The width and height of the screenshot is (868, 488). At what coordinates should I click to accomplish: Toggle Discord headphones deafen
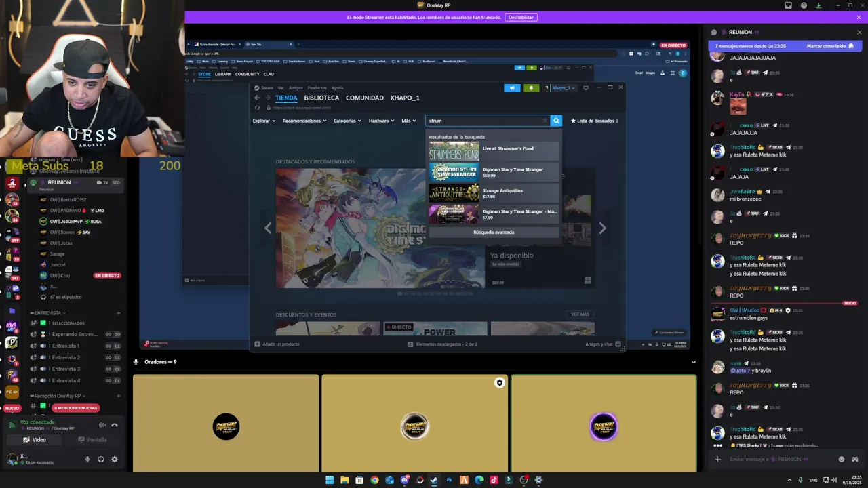[x=100, y=459]
